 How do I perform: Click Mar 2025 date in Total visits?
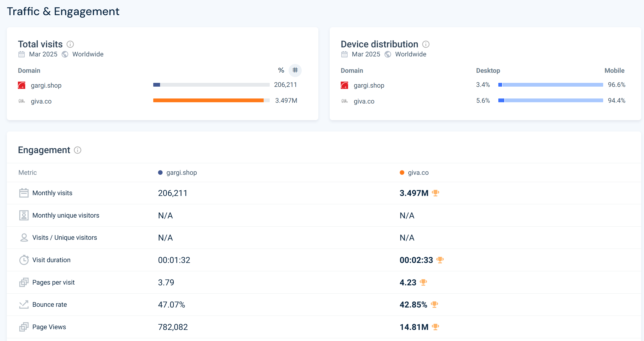(x=43, y=54)
